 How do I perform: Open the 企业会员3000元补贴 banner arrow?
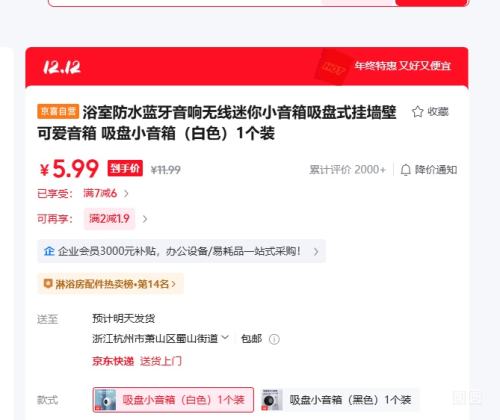click(316, 251)
